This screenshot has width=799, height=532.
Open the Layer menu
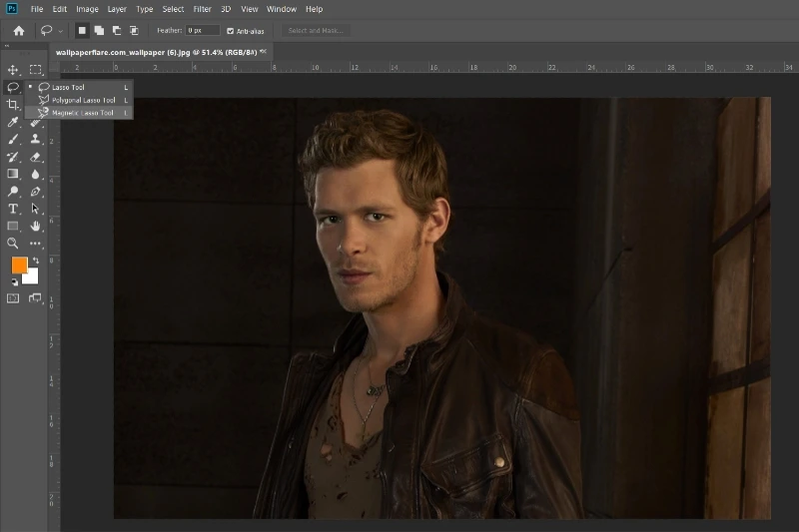point(117,9)
